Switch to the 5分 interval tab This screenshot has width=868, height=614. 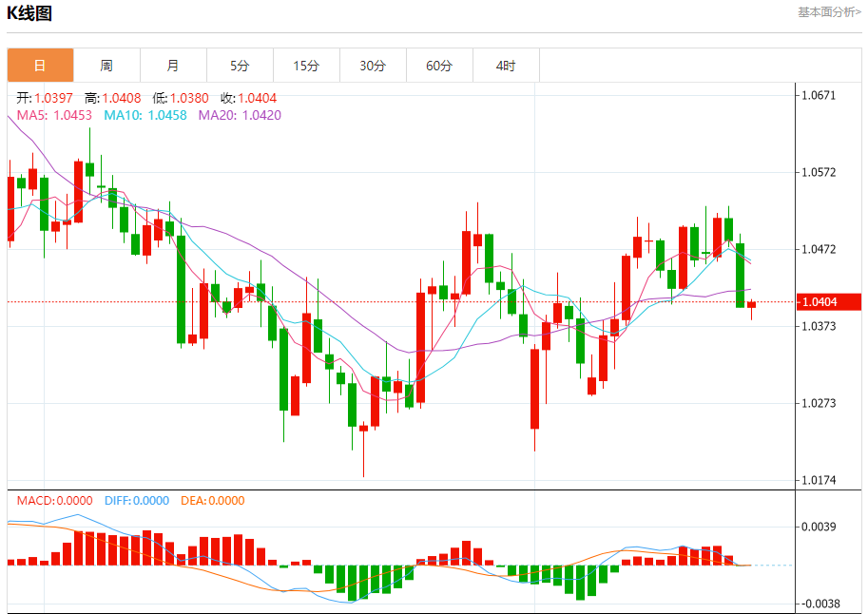[x=240, y=66]
